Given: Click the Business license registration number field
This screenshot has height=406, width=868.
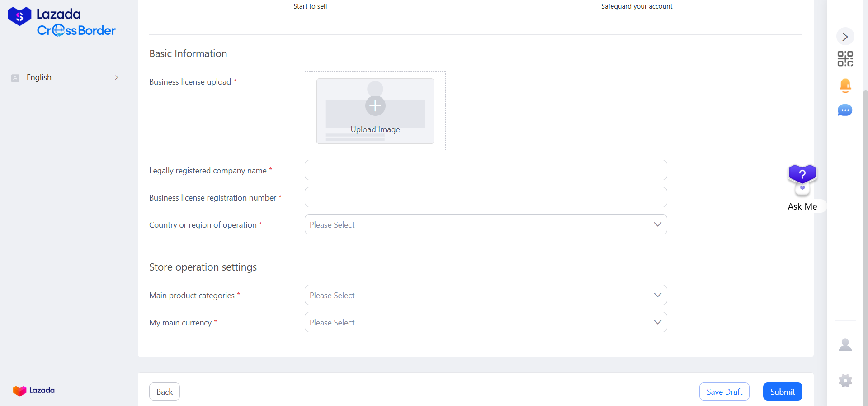Looking at the screenshot, I should [x=486, y=197].
